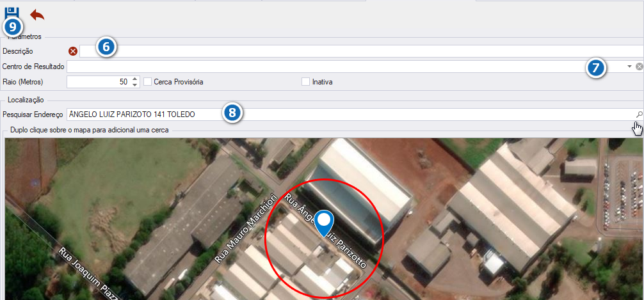Increase the Raio (Metros) value
The width and height of the screenshot is (644, 300).
tap(134, 79)
